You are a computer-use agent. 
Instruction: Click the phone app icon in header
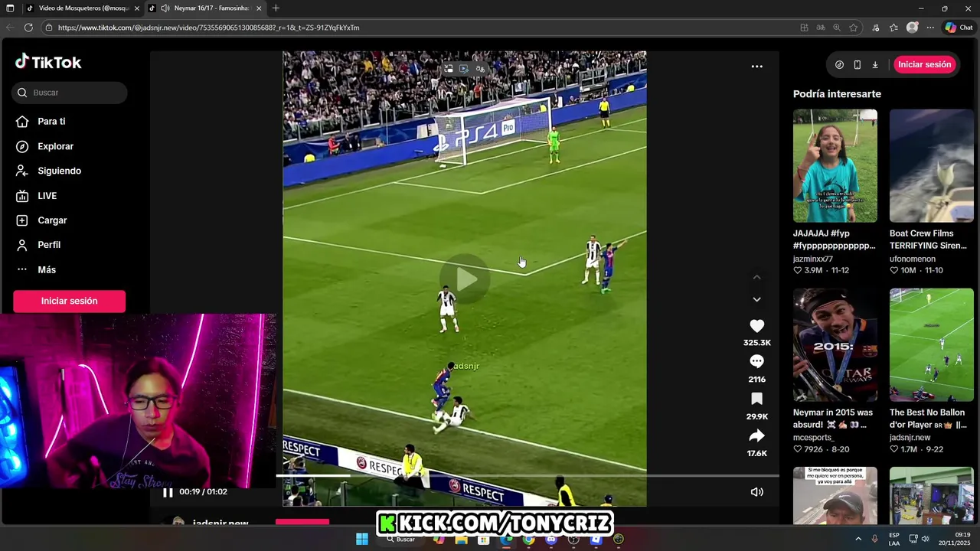pyautogui.click(x=857, y=65)
